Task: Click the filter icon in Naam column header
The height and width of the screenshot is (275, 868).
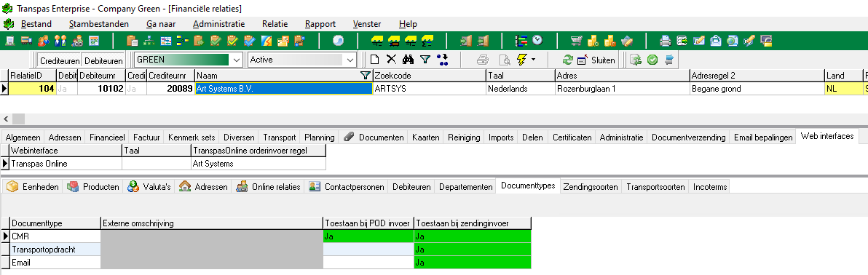Action: coord(365,75)
